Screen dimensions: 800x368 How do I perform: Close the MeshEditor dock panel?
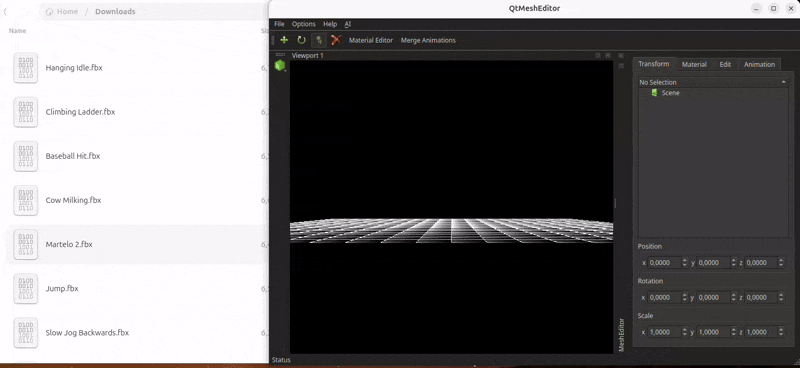[621, 55]
